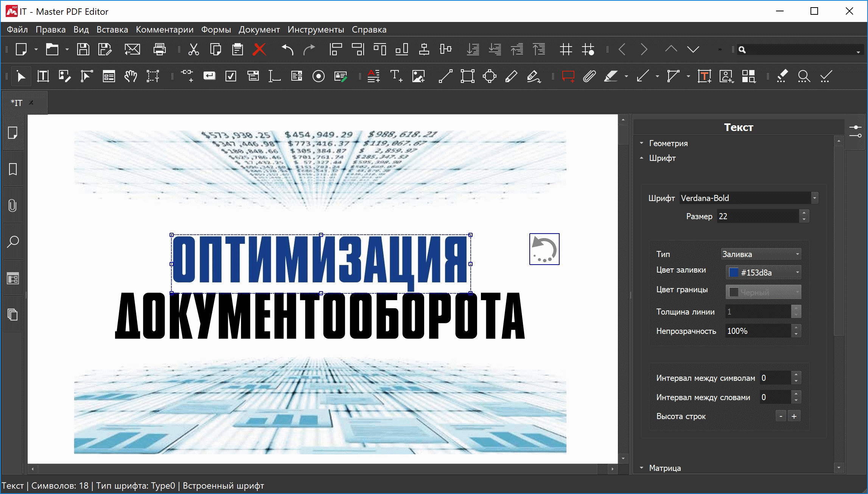The image size is (868, 494).
Task: Open the Attachments sidebar panel
Action: click(x=13, y=206)
